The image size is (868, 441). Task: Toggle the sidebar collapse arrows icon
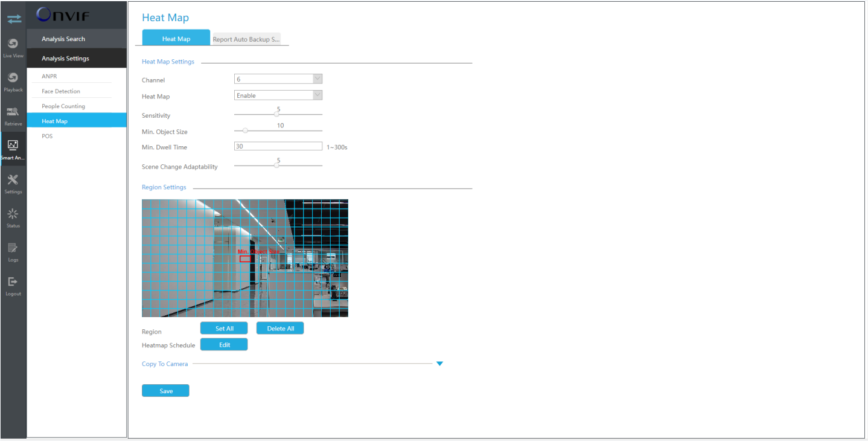[13, 19]
